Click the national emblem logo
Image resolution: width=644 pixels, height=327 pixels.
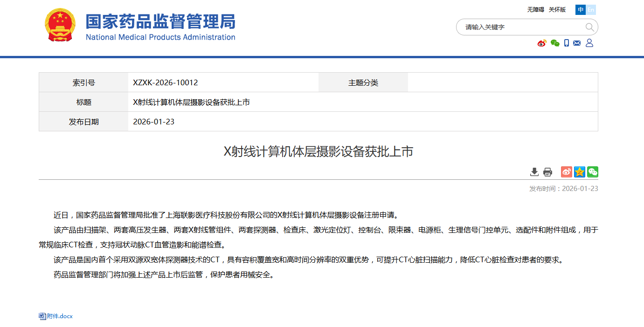coord(60,25)
